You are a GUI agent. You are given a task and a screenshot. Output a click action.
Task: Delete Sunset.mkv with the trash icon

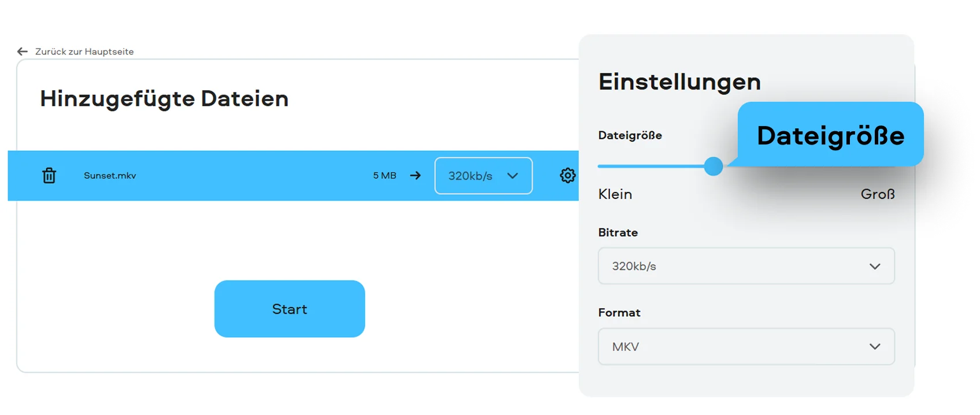(49, 176)
